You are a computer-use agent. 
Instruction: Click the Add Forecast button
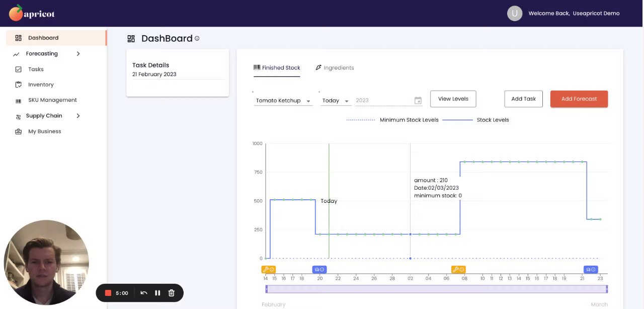(x=579, y=99)
